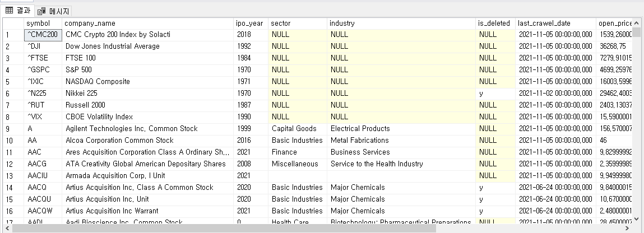This screenshot has height=233, width=644.
Task: Select the ^N225 symbol cell
Action: (x=43, y=94)
